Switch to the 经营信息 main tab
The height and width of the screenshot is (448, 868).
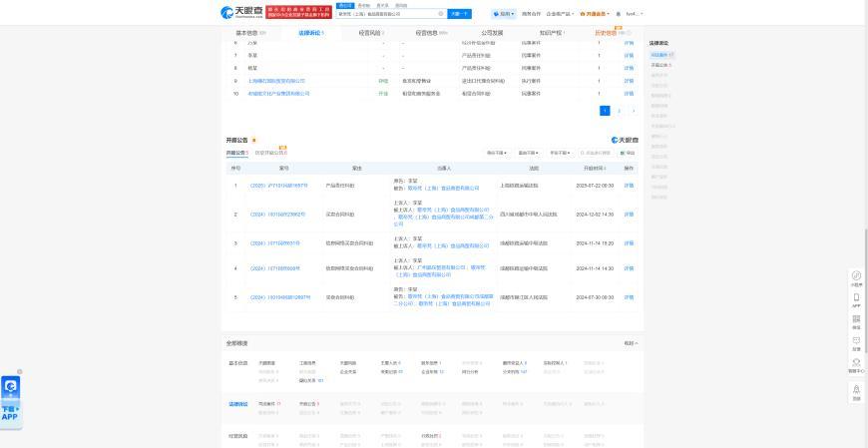(x=431, y=33)
